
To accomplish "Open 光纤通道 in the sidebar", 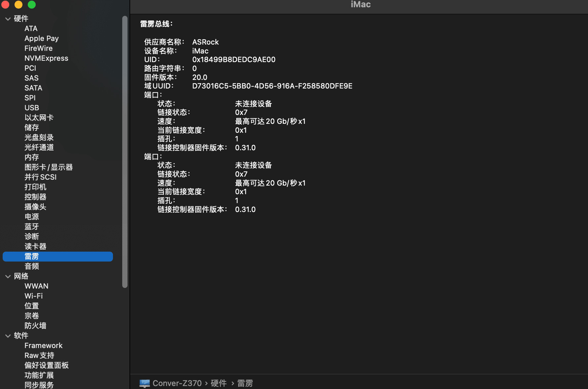I will [39, 148].
